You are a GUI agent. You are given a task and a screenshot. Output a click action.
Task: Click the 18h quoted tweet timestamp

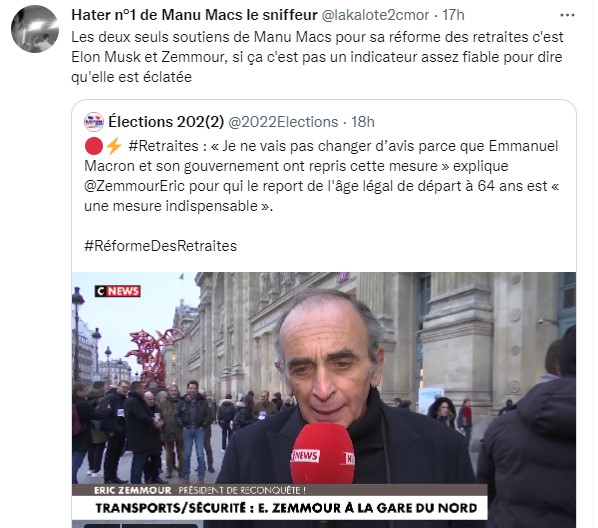363,122
